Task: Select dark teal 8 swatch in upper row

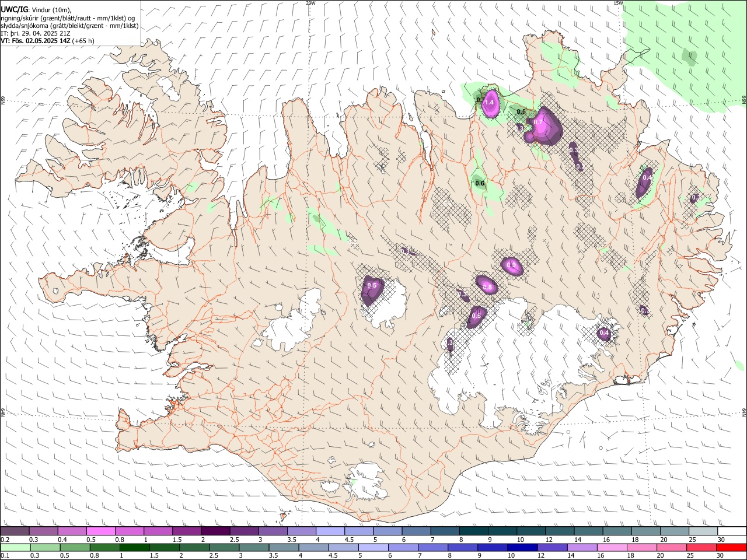Action: 473,531
